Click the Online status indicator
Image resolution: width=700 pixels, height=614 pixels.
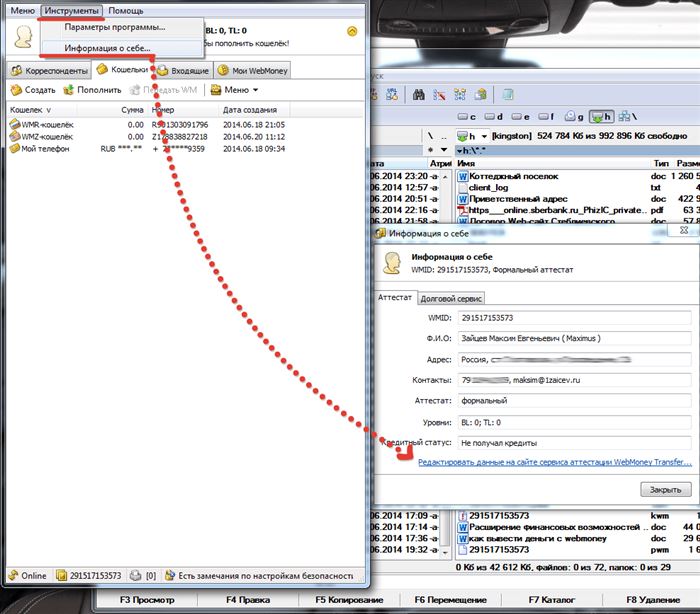pos(28,576)
